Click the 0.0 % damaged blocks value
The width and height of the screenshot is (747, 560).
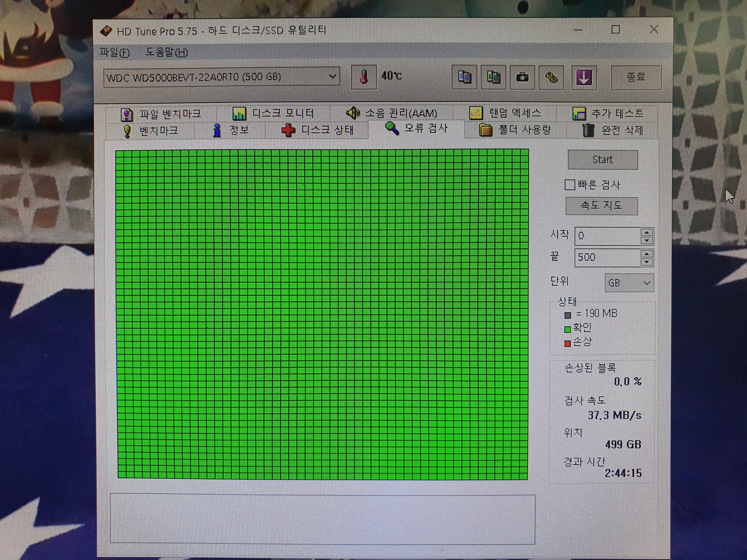click(628, 382)
